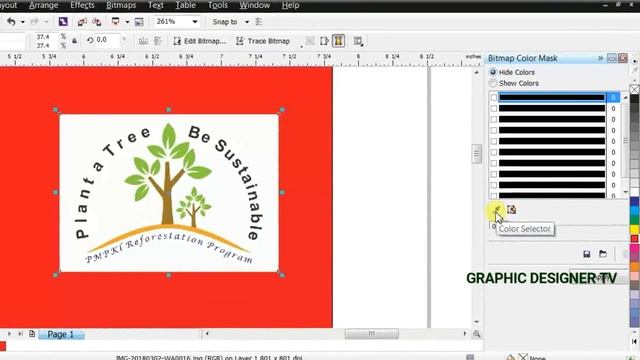Open the Arrange menu
This screenshot has height=360, width=640.
(x=43, y=5)
